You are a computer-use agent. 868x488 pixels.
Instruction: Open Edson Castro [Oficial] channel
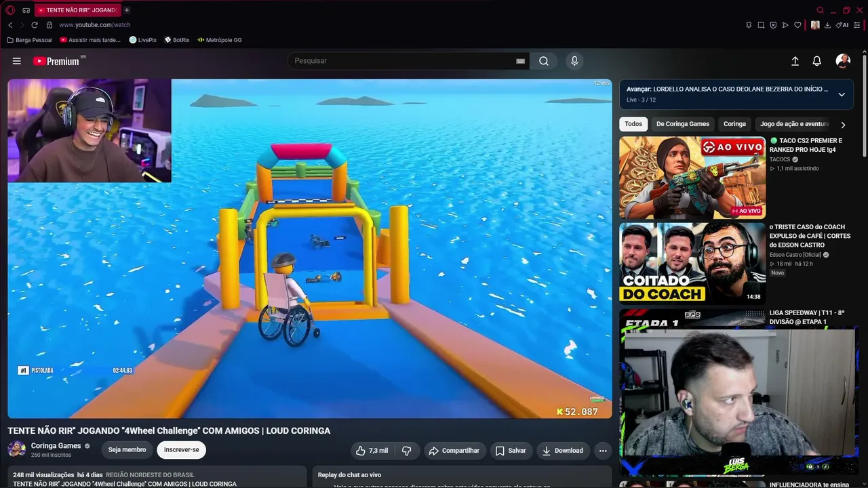tap(795, 255)
